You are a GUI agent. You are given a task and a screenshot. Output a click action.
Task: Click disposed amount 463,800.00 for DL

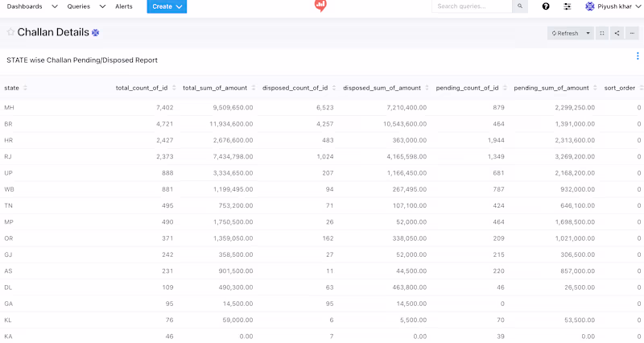[x=410, y=287]
